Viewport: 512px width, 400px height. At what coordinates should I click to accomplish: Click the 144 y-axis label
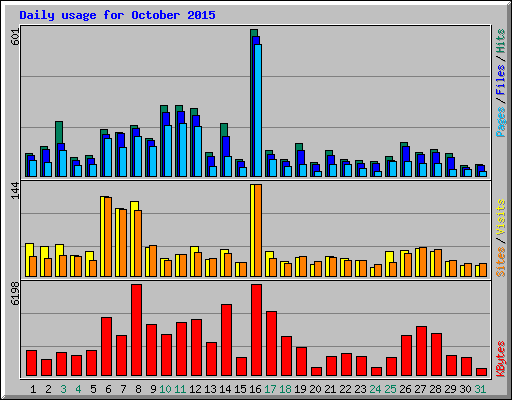point(16,191)
